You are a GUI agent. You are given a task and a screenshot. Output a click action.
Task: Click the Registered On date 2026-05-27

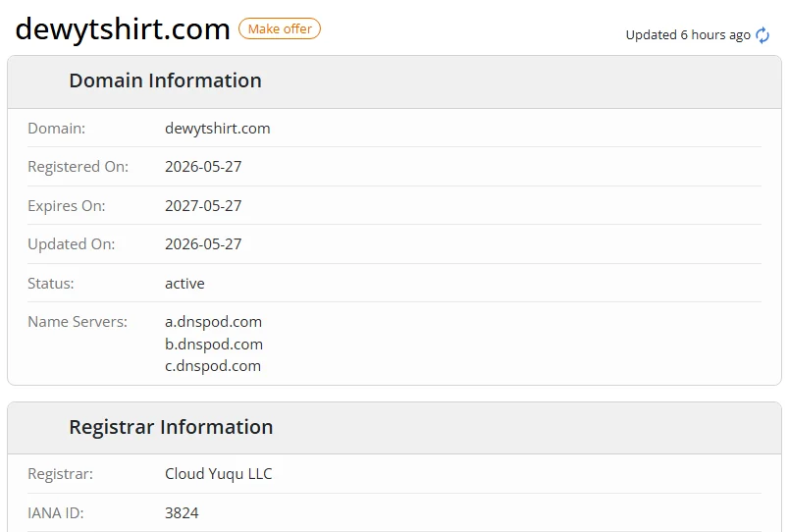[x=203, y=167]
